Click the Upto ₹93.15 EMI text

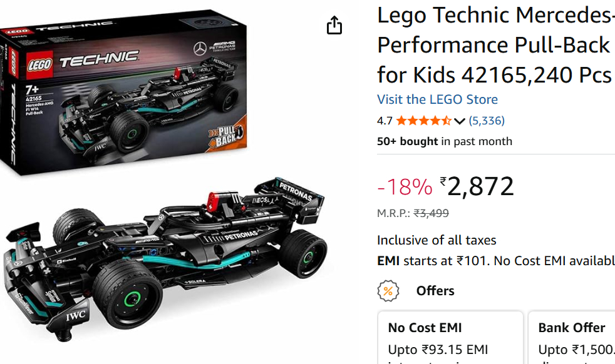pyautogui.click(x=438, y=350)
